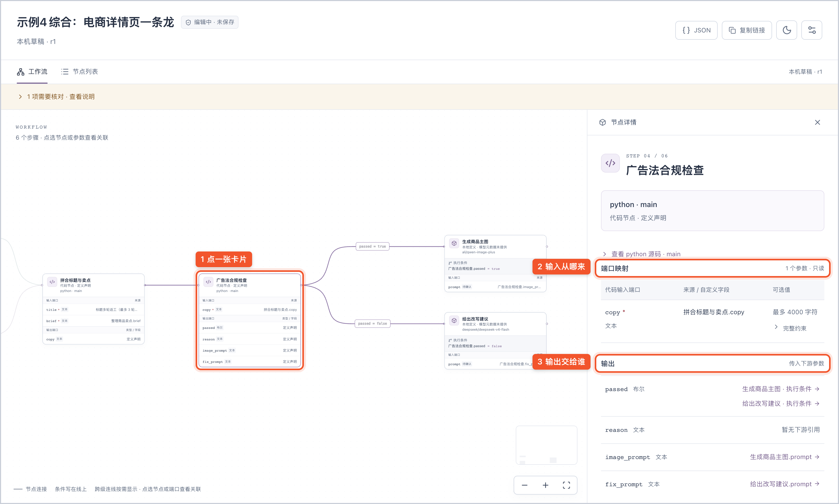Select copy input port on 广告法合规检查 node

[250, 310]
